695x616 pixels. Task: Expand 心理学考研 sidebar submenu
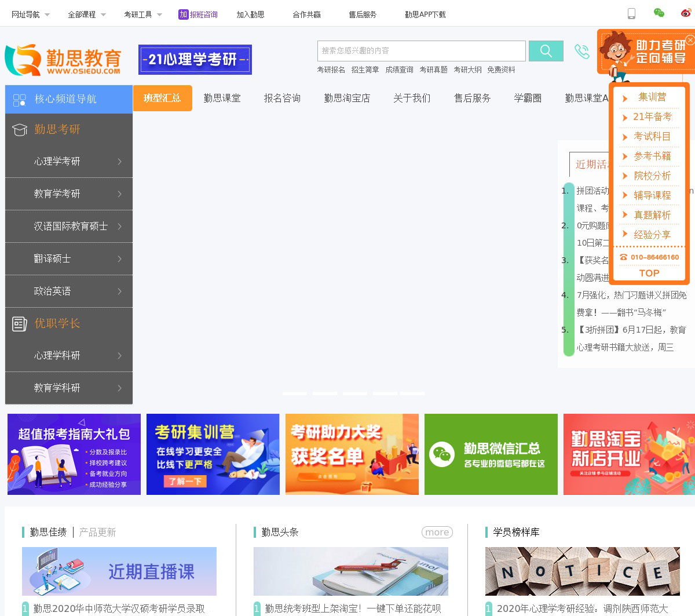point(69,162)
